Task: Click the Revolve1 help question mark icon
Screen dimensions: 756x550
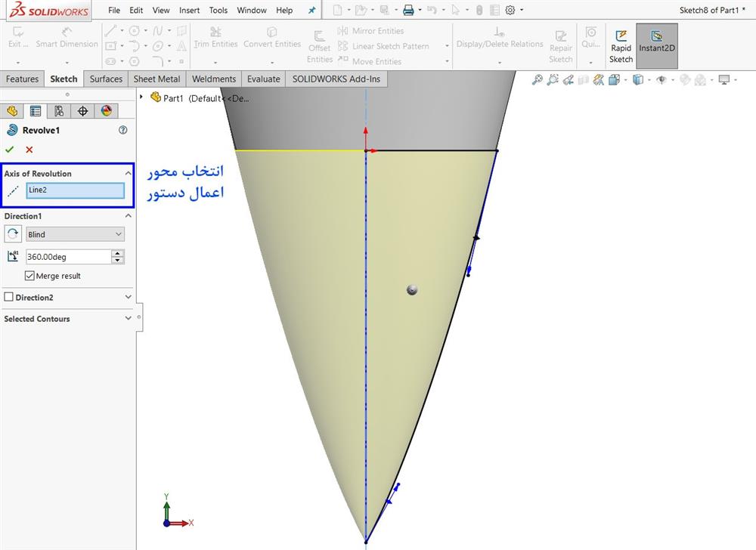Action: coord(123,130)
